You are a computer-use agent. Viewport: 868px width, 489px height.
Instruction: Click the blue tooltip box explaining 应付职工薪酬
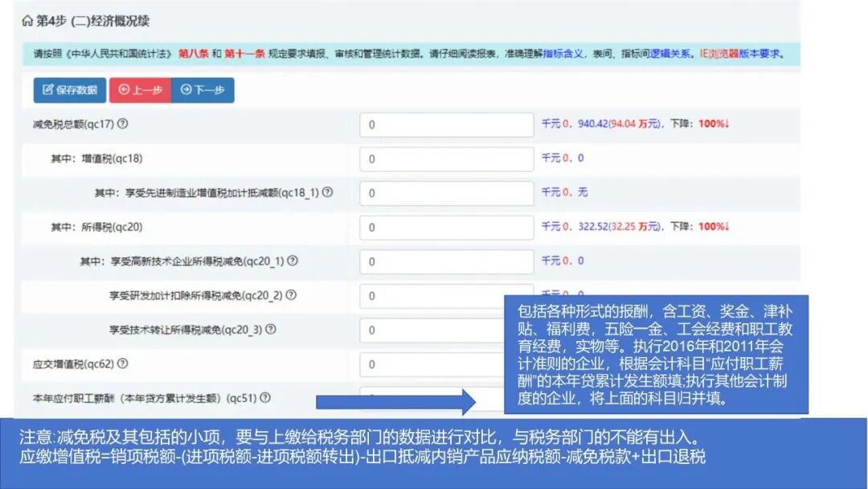click(x=655, y=354)
